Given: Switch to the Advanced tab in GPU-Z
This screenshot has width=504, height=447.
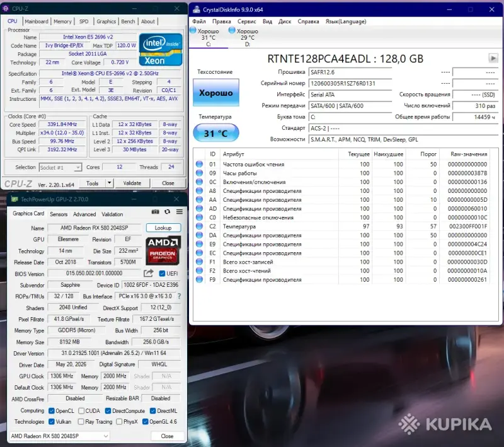Looking at the screenshot, I should (x=84, y=214).
